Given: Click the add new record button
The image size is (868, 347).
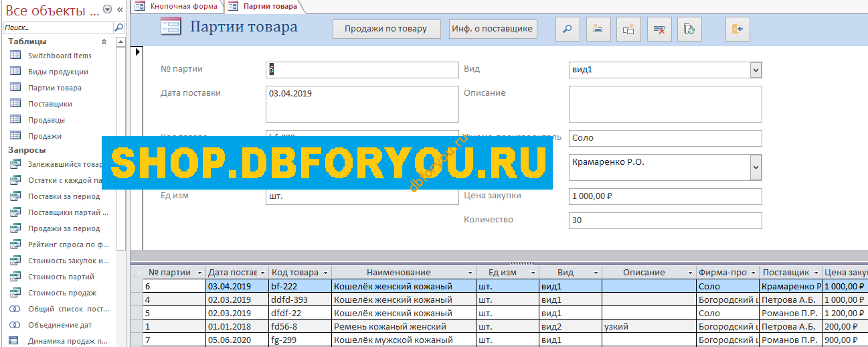Looking at the screenshot, I should 598,29.
